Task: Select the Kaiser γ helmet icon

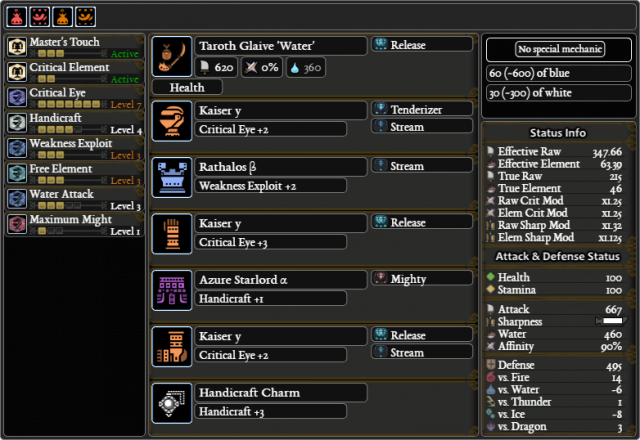Action: click(x=172, y=121)
